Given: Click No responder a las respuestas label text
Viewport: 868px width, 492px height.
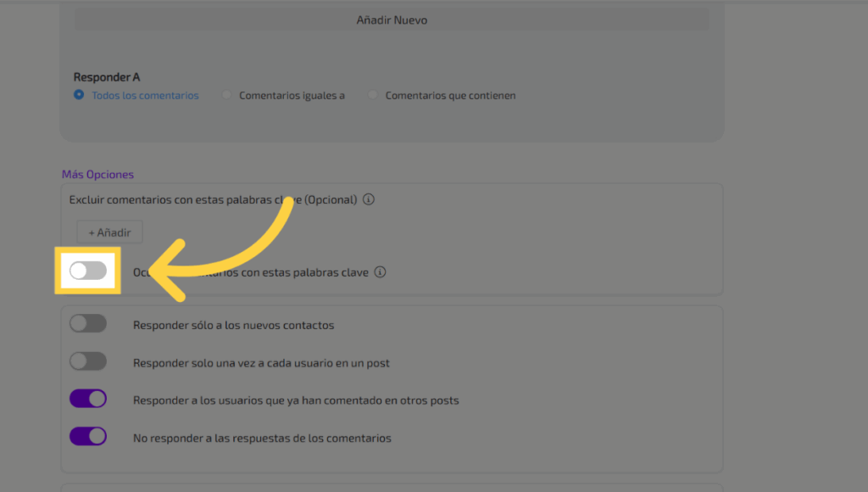Looking at the screenshot, I should pyautogui.click(x=262, y=439).
